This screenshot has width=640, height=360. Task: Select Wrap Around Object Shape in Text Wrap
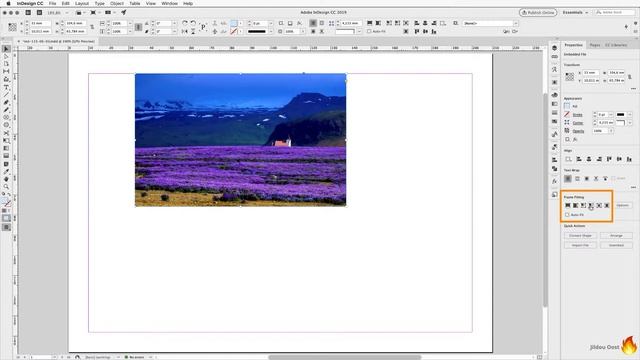tap(587, 178)
